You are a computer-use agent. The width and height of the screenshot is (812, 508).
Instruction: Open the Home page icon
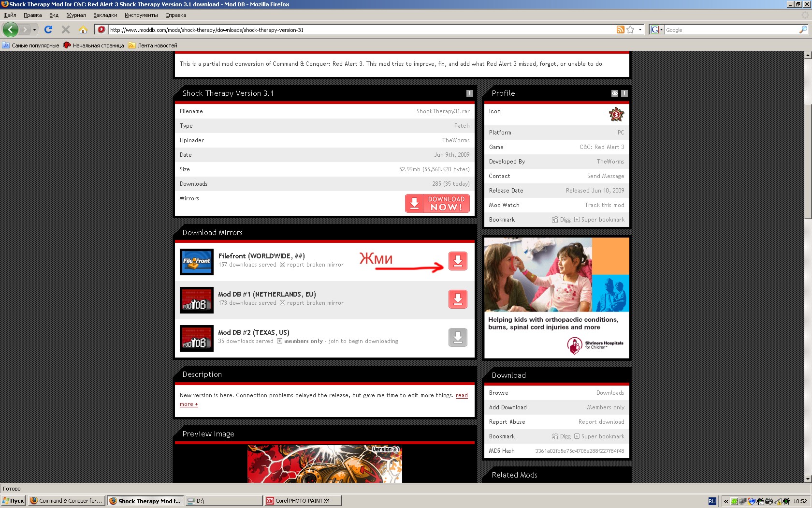coord(83,30)
